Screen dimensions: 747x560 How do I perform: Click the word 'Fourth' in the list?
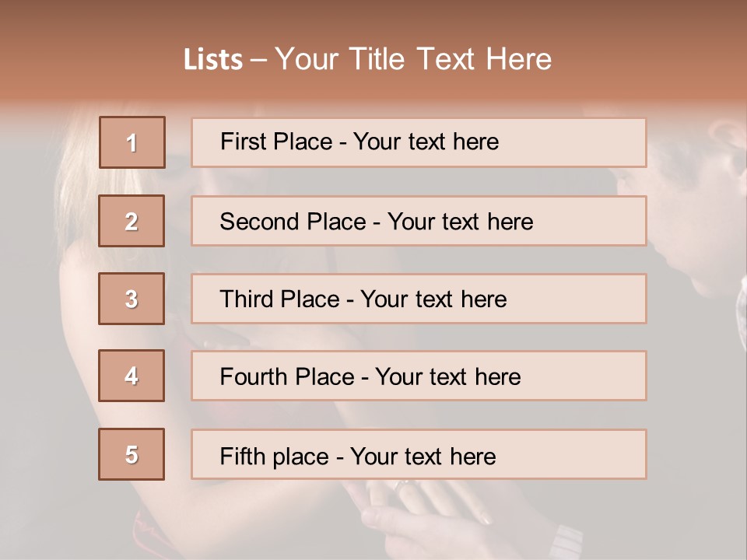(x=254, y=377)
